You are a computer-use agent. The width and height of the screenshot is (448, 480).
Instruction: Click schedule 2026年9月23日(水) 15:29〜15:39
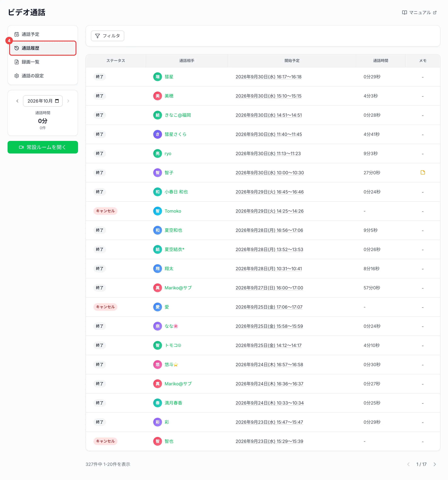pyautogui.click(x=269, y=441)
